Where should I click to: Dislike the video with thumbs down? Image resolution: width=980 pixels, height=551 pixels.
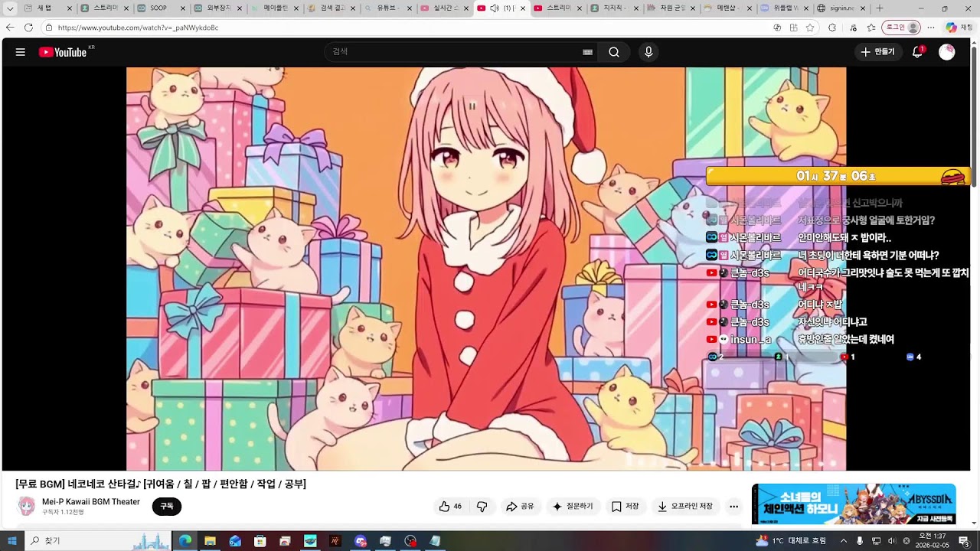(482, 507)
